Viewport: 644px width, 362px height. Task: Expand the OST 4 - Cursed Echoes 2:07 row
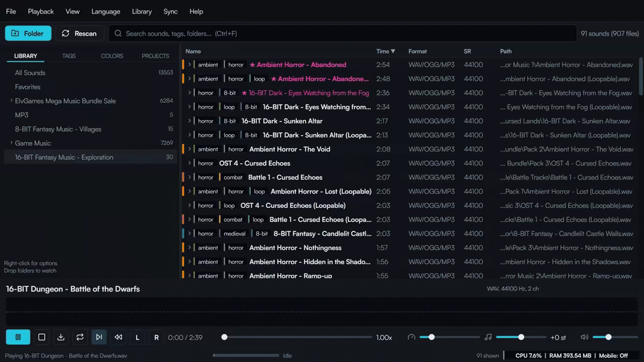pyautogui.click(x=189, y=163)
